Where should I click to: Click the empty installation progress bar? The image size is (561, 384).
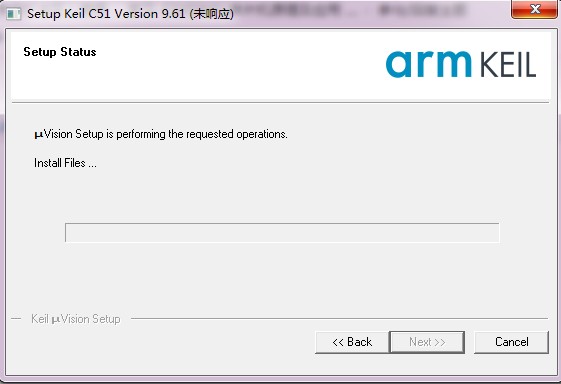pyautogui.click(x=282, y=233)
